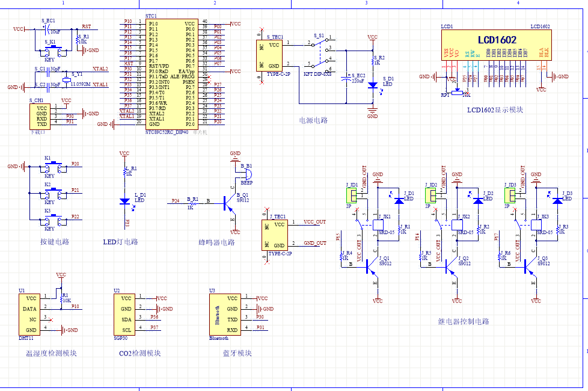
Task: Click the B_R1 1K base resistor
Action: 192,203
